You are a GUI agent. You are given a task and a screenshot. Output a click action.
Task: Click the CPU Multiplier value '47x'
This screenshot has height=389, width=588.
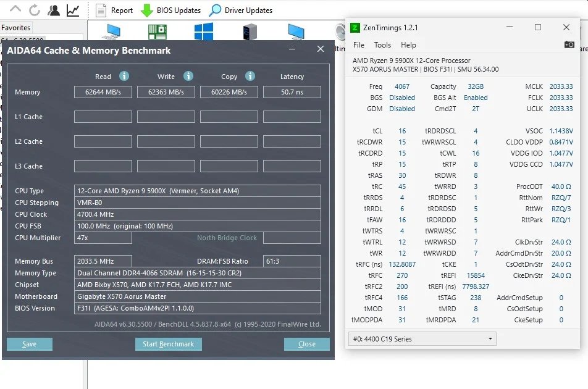click(x=103, y=238)
